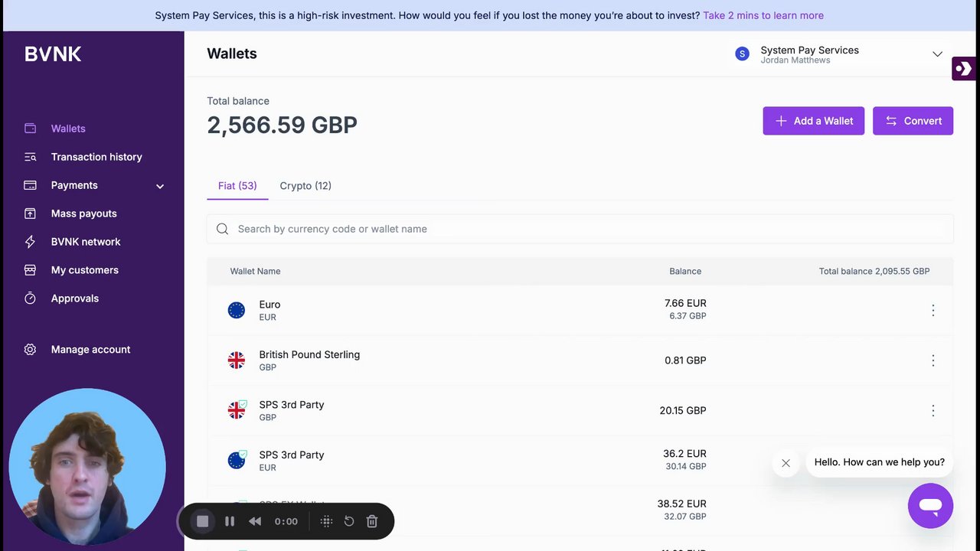Click the Wallets sidebar icon

[30, 129]
